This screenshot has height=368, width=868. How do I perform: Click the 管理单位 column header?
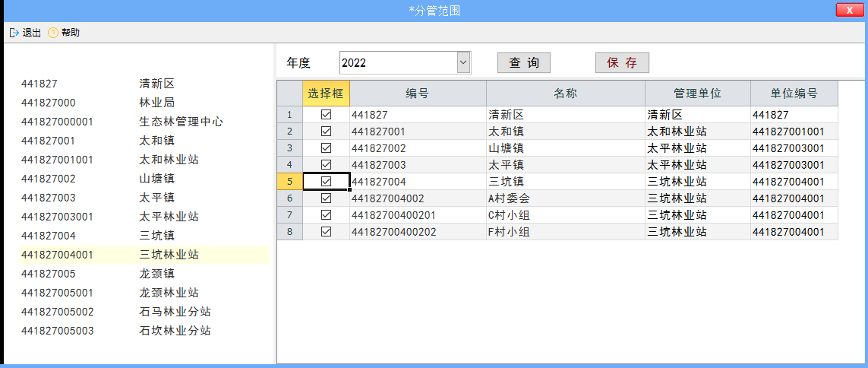pos(697,94)
